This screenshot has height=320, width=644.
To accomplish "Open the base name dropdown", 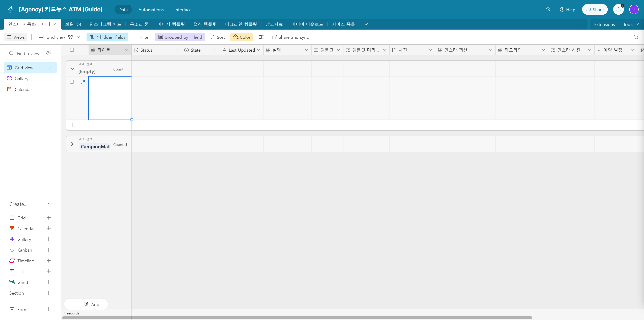I will click(106, 10).
